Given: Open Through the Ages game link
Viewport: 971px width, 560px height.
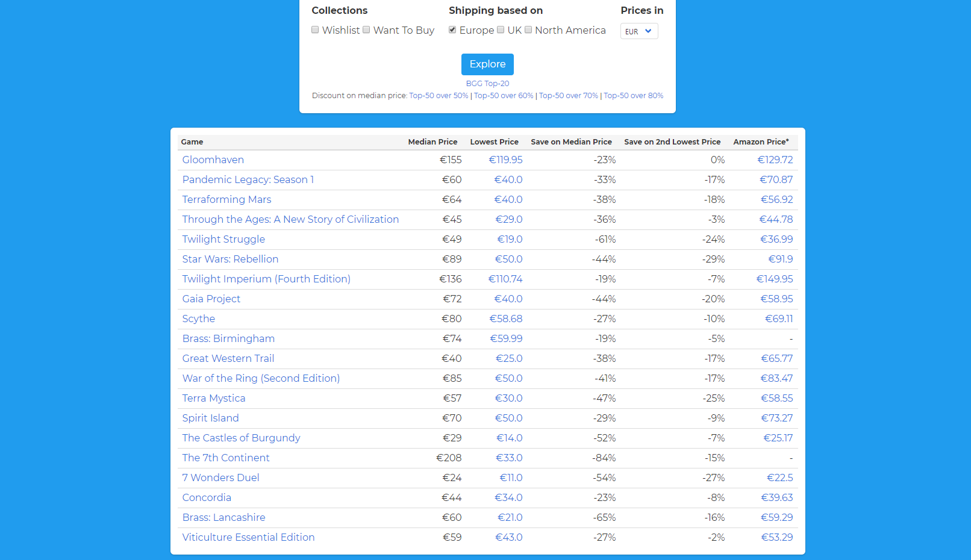Looking at the screenshot, I should point(291,219).
